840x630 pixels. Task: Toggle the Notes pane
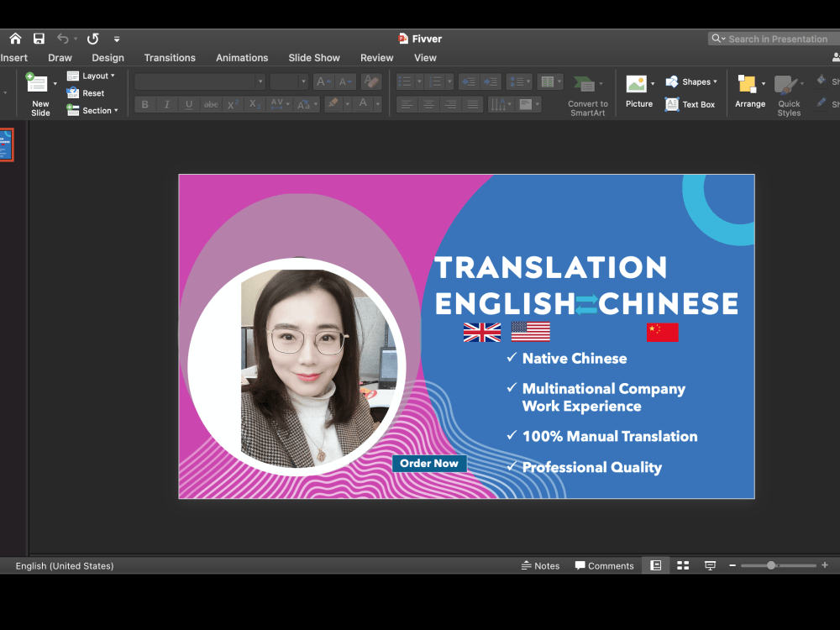coord(540,565)
